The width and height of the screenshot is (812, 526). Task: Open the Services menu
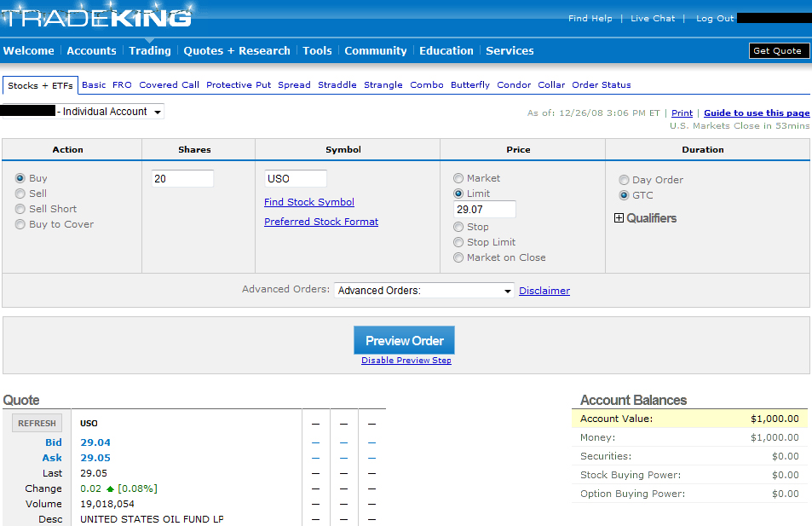(510, 51)
